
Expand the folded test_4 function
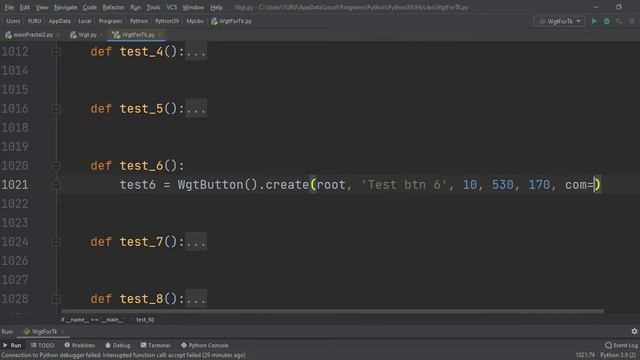[x=56, y=52]
